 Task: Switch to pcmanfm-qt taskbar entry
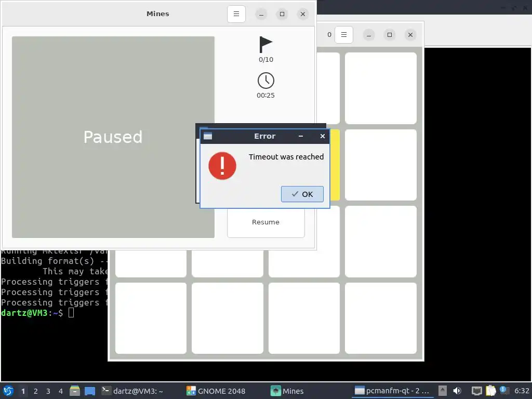(x=392, y=391)
